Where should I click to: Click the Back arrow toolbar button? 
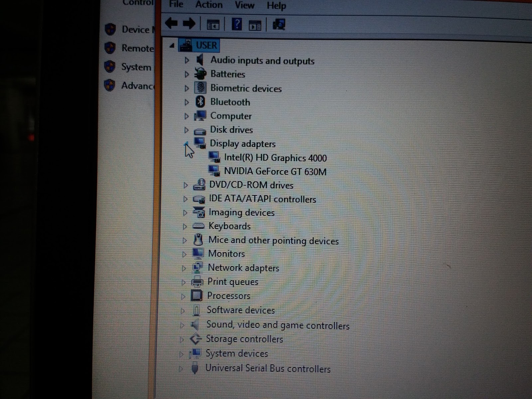coord(172,24)
